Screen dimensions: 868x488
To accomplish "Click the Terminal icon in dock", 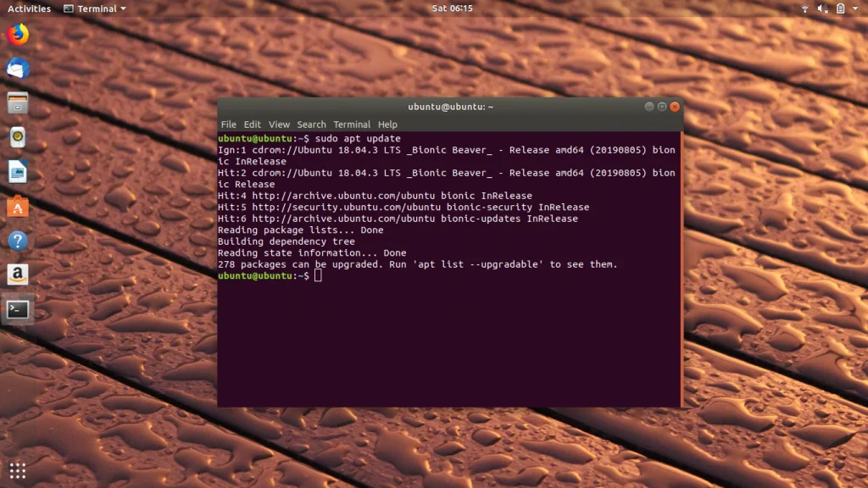I will (18, 309).
